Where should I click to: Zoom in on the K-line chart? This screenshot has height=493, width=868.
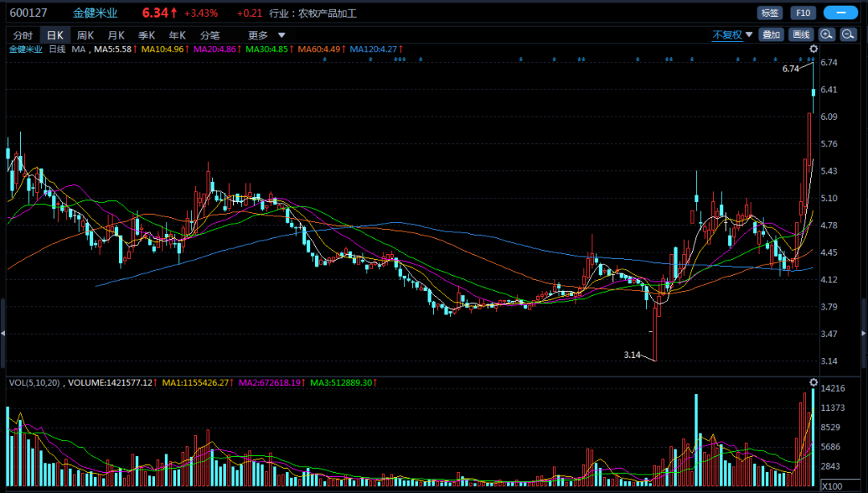tap(826, 35)
